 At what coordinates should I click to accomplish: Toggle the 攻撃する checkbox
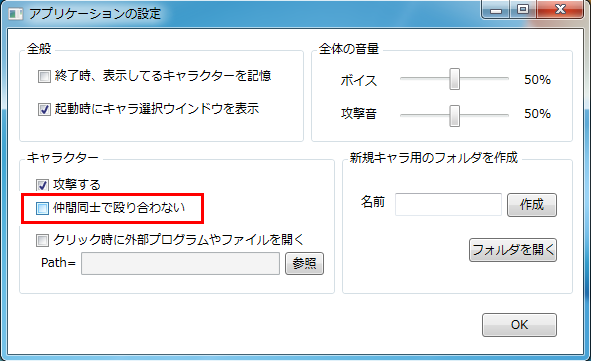click(42, 185)
